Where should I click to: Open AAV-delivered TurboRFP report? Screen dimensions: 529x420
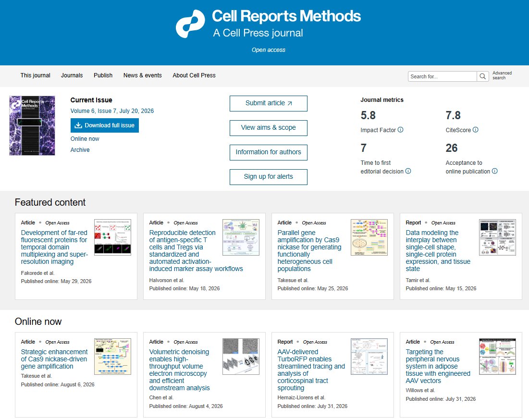311,370
